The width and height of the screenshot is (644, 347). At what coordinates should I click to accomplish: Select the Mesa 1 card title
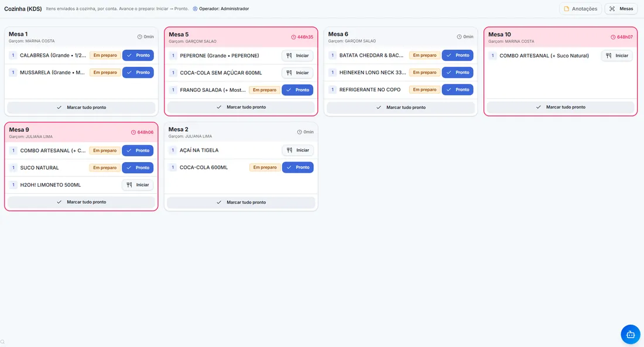click(x=18, y=34)
